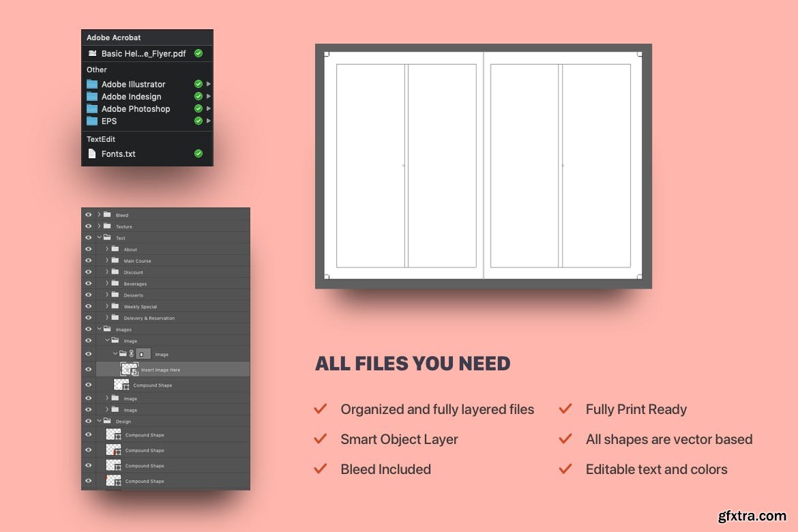The width and height of the screenshot is (798, 532).
Task: Open the Adobe Photoshop folder submenu
Action: click(209, 108)
